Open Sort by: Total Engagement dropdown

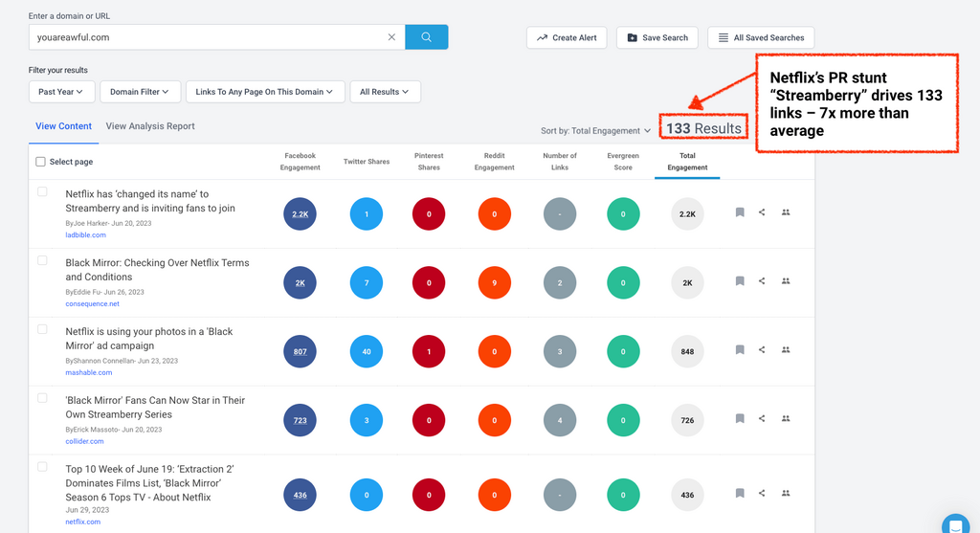point(595,130)
